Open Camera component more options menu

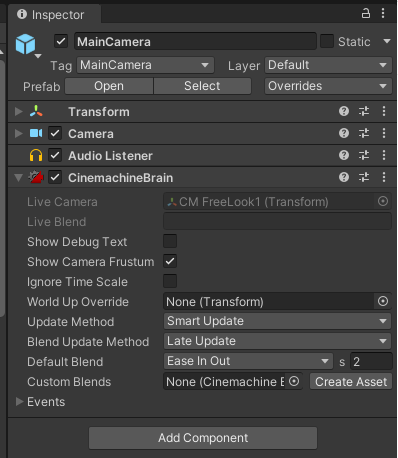coord(384,133)
